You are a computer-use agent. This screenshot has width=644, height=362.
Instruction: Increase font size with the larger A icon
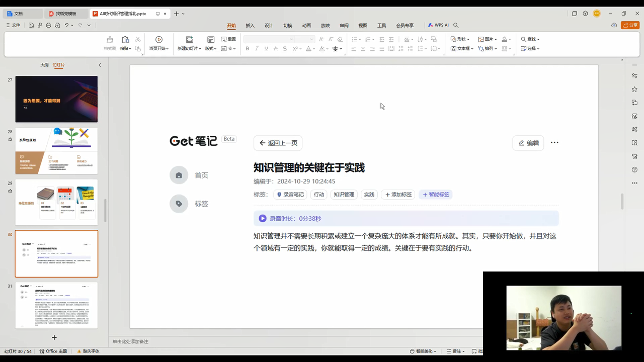point(321,39)
